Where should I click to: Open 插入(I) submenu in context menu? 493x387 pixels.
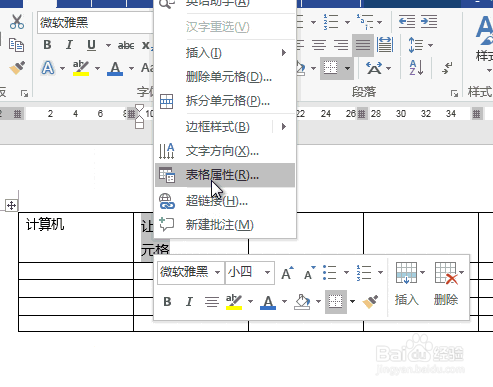coord(225,53)
